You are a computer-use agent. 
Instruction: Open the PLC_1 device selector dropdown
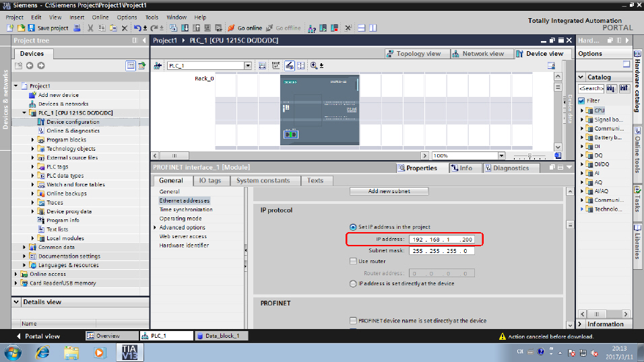point(248,66)
